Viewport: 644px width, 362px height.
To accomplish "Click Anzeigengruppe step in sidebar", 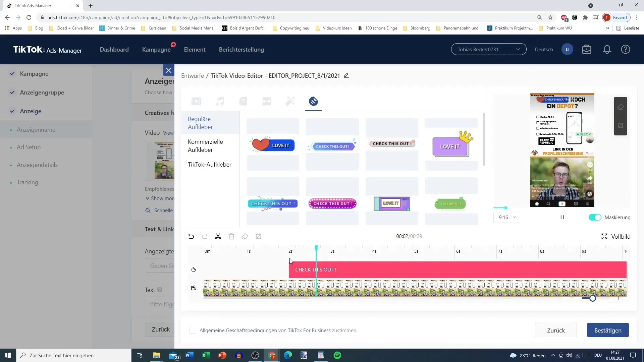I will click(x=42, y=93).
